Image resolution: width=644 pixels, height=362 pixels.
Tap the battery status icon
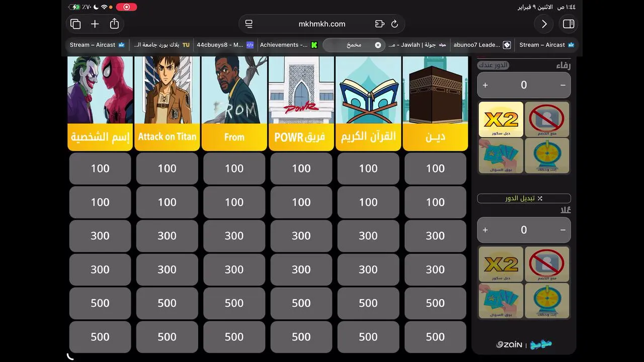pos(75,7)
